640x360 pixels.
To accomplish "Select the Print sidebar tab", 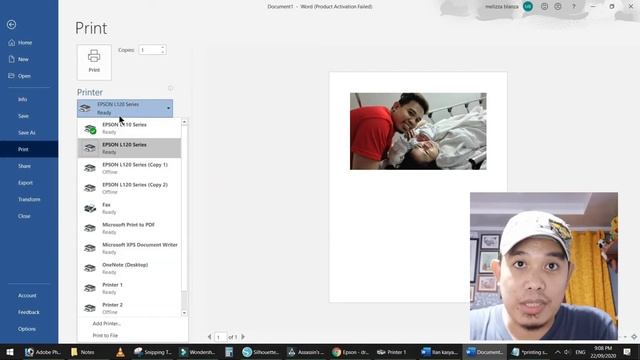I will pyautogui.click(x=29, y=149).
